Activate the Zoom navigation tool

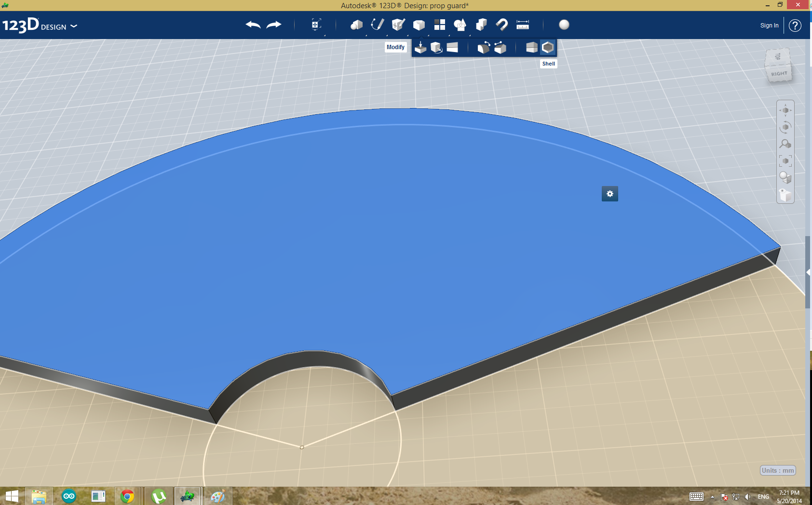click(x=785, y=144)
